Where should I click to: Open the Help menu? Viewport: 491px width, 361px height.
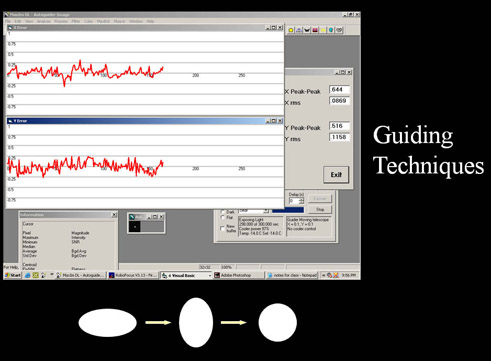150,21
